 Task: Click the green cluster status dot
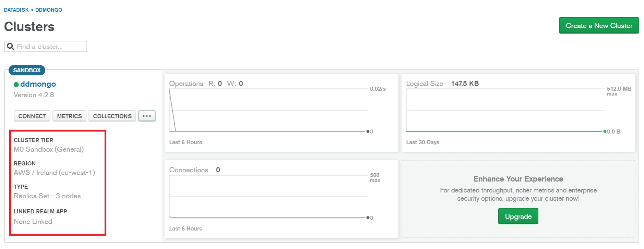pyautogui.click(x=16, y=85)
